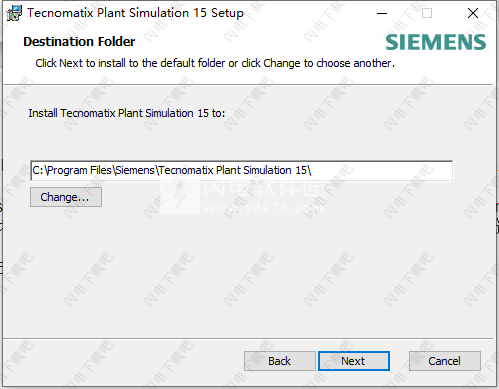Click the grayed-out maximize window button
The width and height of the screenshot is (499, 389).
(427, 13)
